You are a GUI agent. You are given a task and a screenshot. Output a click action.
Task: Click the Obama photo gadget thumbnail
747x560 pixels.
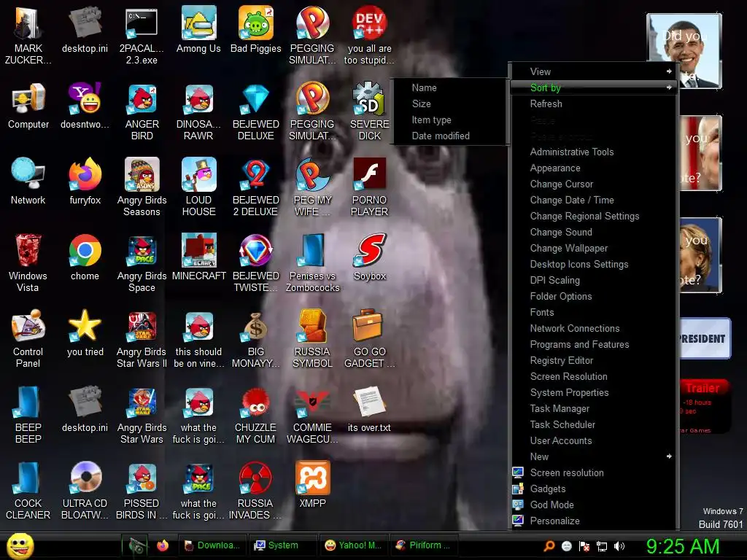pyautogui.click(x=684, y=51)
